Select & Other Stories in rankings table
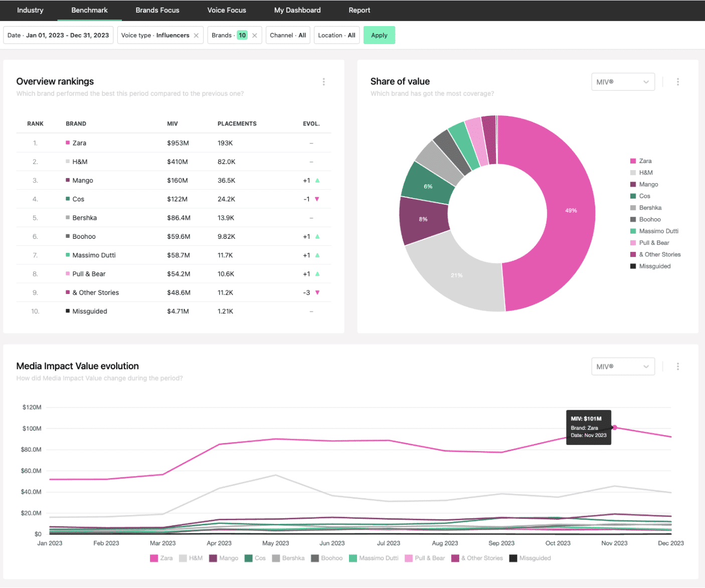This screenshot has width=705, height=588. (173, 292)
